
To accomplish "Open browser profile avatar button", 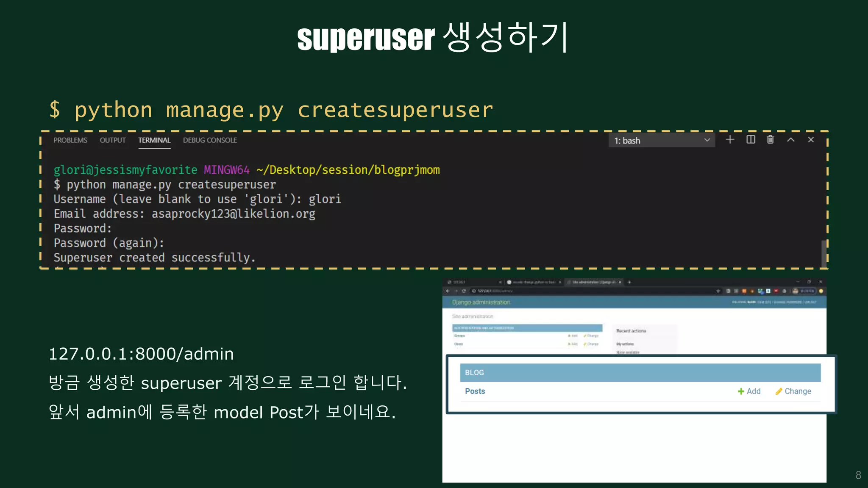I will click(804, 291).
